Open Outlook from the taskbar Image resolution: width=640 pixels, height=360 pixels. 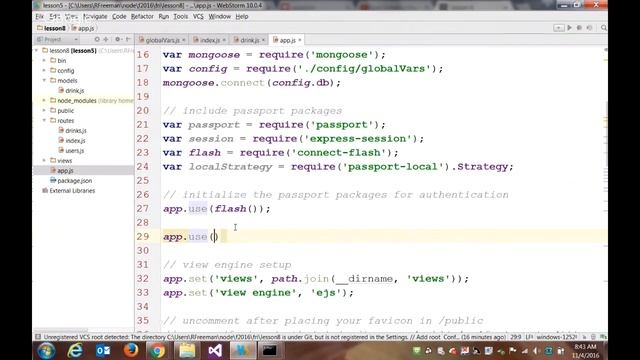point(103,351)
